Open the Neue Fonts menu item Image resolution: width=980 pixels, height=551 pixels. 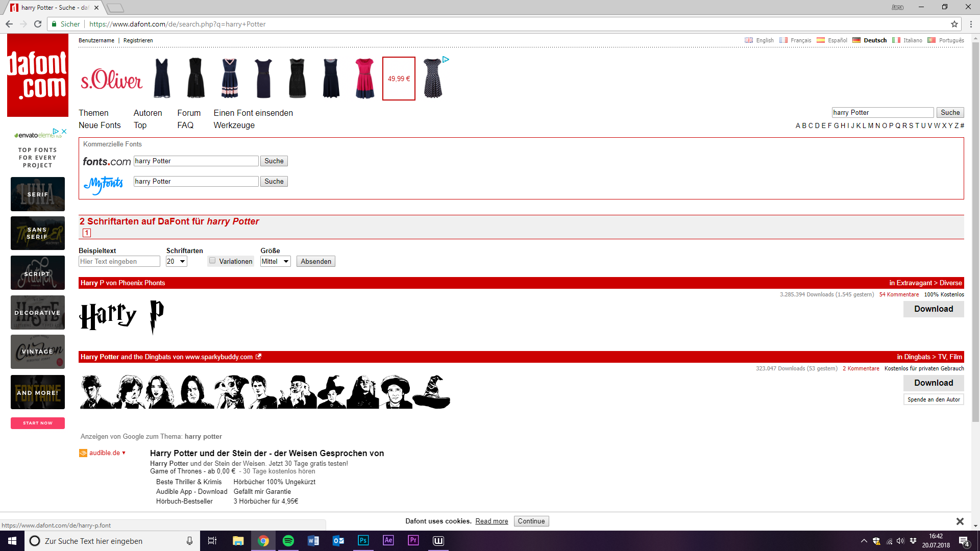tap(100, 125)
